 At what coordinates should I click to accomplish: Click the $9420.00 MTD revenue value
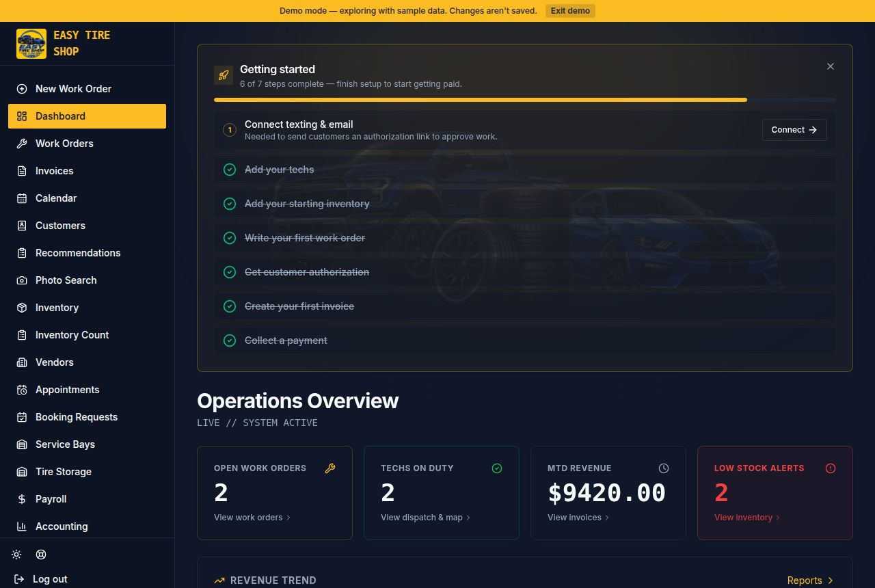[x=606, y=493]
